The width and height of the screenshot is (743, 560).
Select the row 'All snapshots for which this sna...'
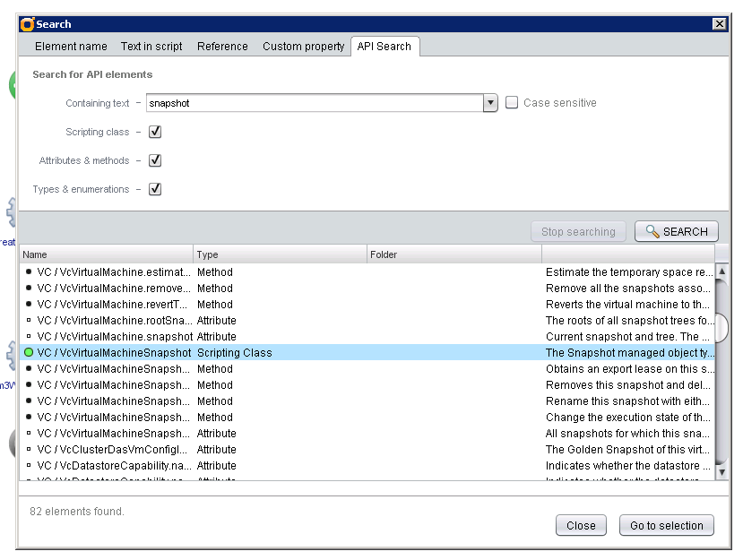pos(367,433)
